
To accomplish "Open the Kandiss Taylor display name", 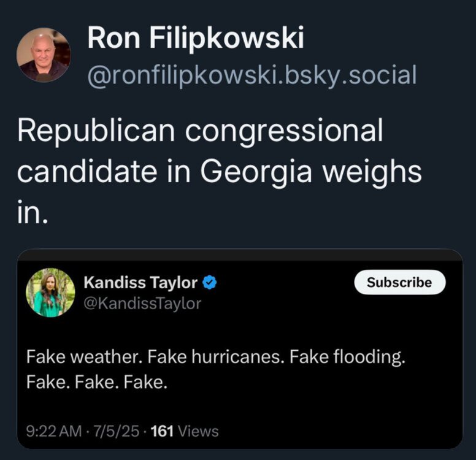I will coord(140,283).
